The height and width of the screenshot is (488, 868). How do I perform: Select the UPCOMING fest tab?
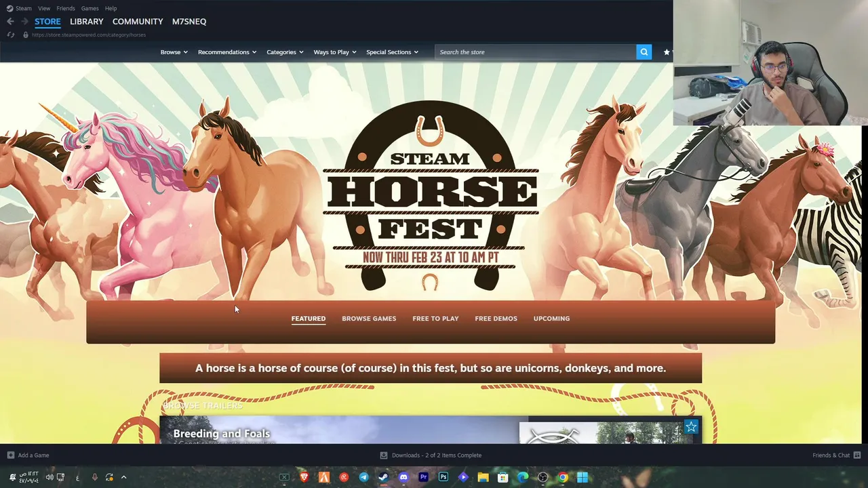coord(551,319)
